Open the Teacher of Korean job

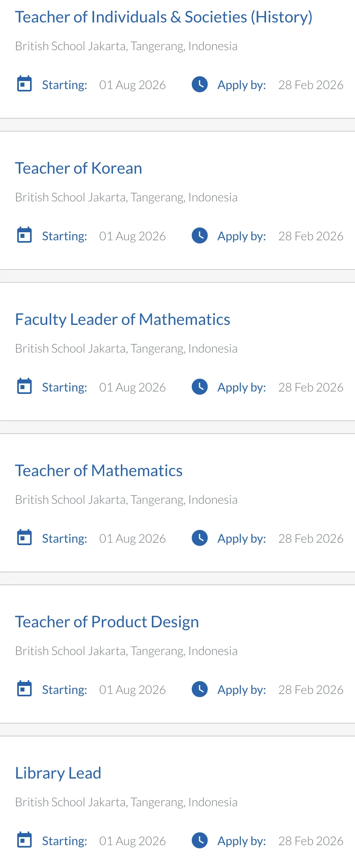pyautogui.click(x=79, y=168)
